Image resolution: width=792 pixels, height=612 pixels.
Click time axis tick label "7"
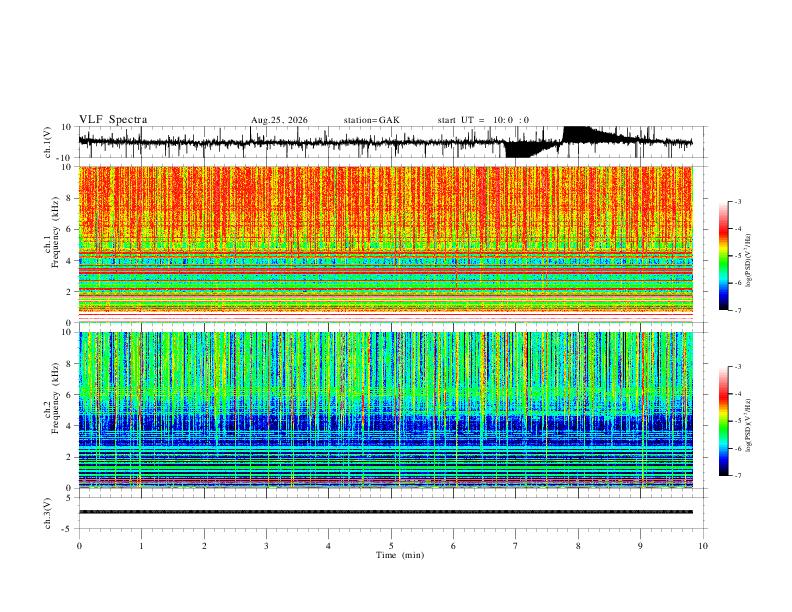click(x=516, y=546)
